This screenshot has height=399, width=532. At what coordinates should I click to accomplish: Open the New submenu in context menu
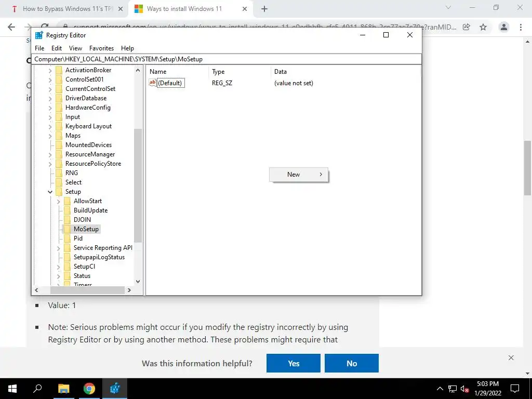[299, 175]
